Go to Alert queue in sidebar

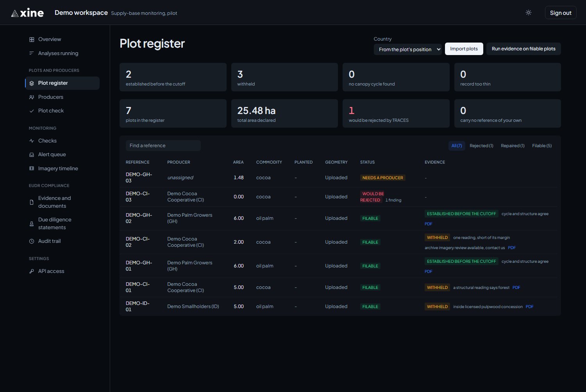click(x=63, y=155)
